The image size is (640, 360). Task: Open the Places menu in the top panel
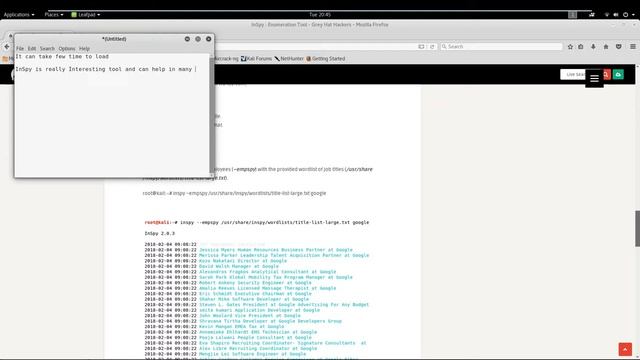[x=53, y=15]
